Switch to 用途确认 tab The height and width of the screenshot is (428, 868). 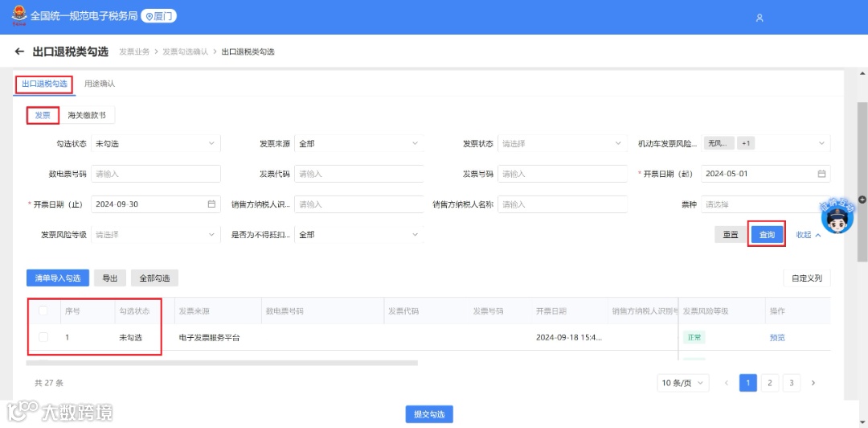click(x=100, y=84)
